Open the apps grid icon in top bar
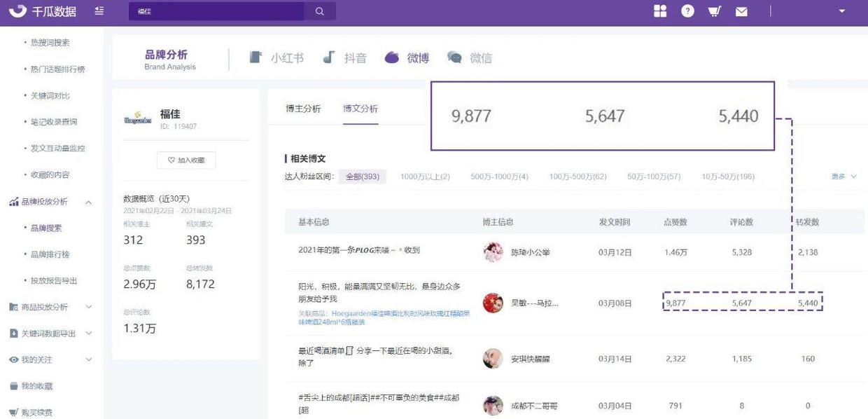Image resolution: width=868 pixels, height=419 pixels. pos(659,11)
